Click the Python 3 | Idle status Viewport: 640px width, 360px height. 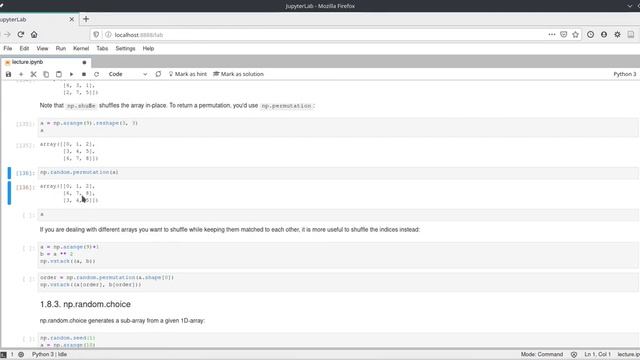(49, 355)
